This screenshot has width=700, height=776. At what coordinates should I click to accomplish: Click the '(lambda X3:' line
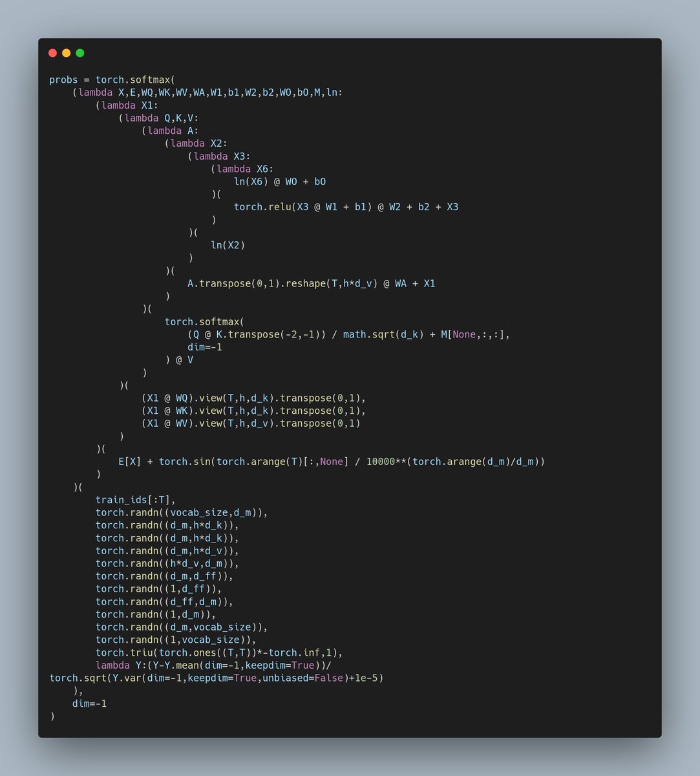point(219,156)
